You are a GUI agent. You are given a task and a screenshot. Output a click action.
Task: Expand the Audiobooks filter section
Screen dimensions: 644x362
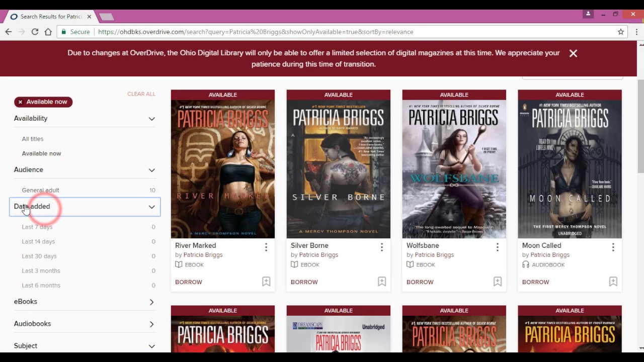pyautogui.click(x=85, y=324)
